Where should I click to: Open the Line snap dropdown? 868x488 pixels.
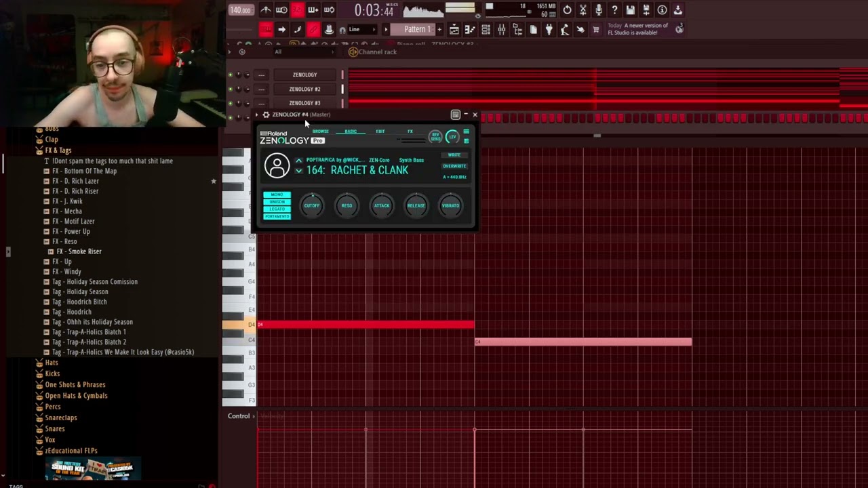[x=362, y=29]
